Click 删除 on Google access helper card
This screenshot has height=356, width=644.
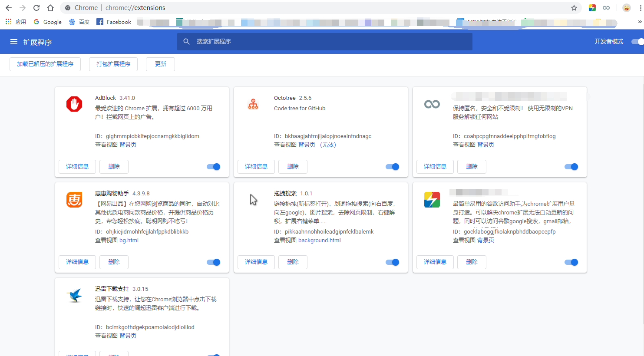tap(472, 262)
